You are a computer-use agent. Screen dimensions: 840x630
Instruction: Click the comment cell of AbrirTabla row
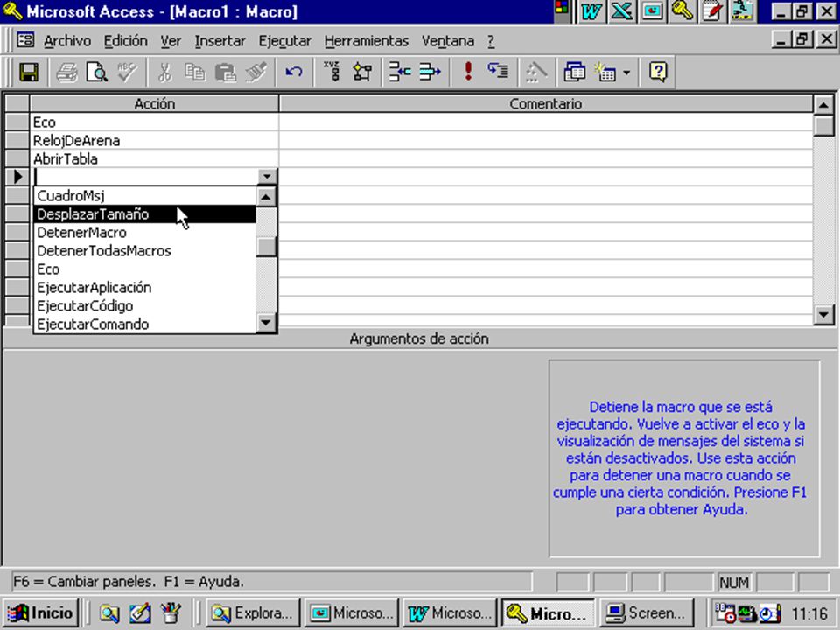[x=545, y=158]
